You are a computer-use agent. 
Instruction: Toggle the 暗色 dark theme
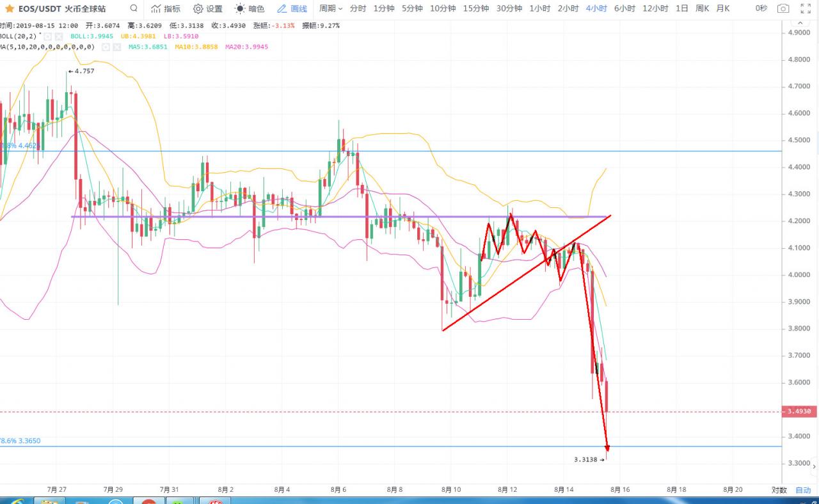250,8
